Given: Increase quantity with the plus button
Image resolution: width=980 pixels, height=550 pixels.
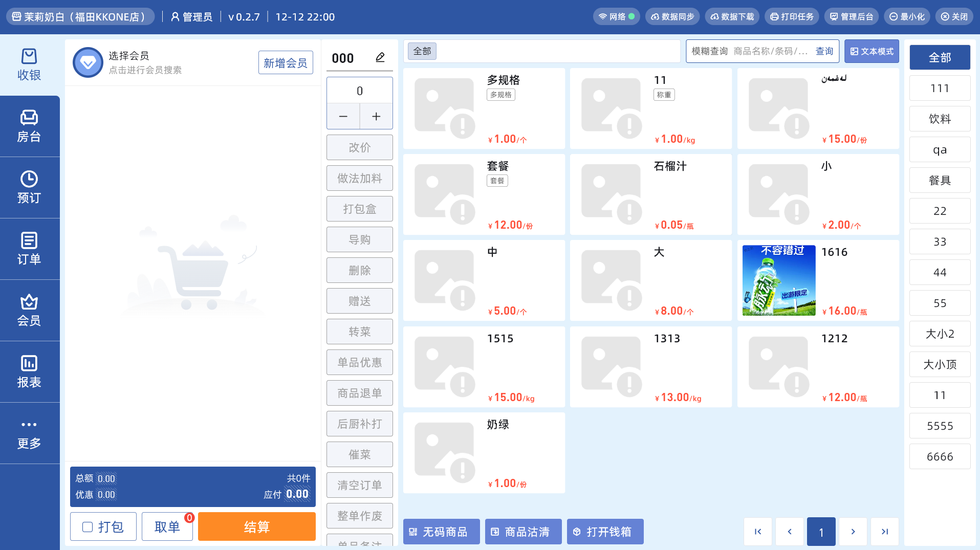Looking at the screenshot, I should 376,117.
